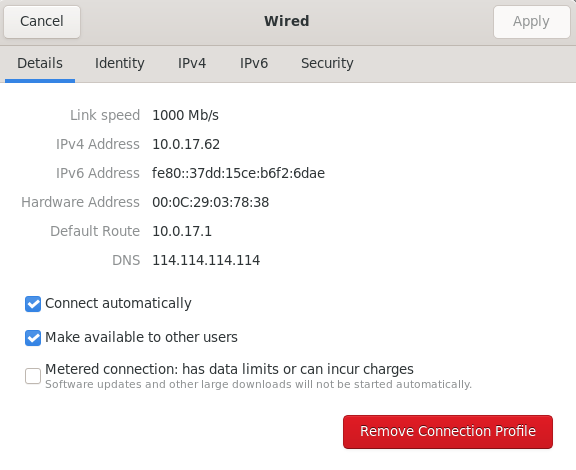Select the Security tab
The image size is (576, 470).
[x=327, y=64]
